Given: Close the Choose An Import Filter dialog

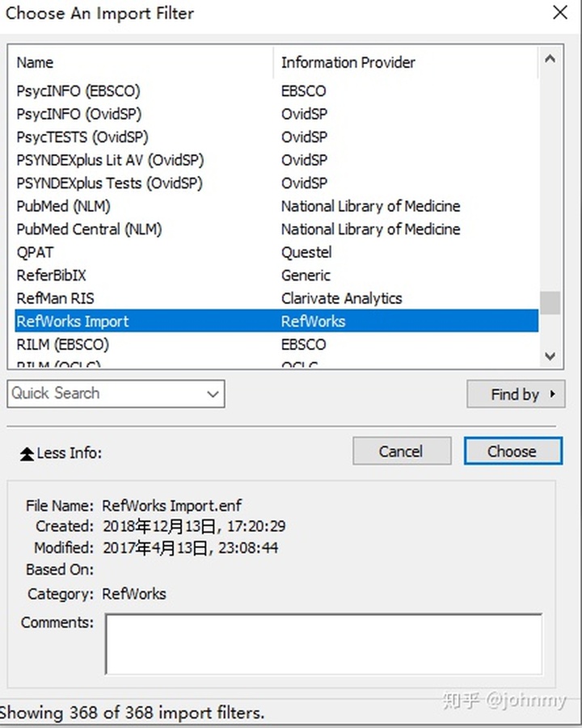Looking at the screenshot, I should 560,13.
